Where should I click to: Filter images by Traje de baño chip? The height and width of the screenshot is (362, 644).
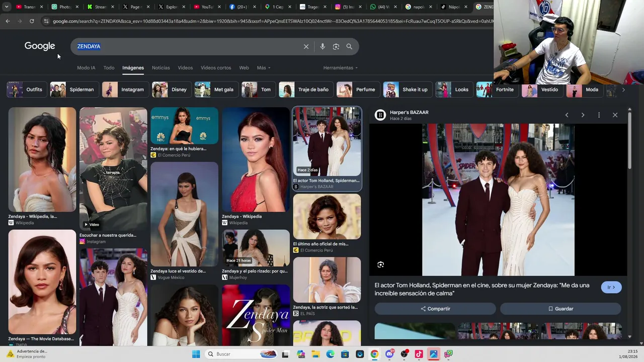(305, 89)
